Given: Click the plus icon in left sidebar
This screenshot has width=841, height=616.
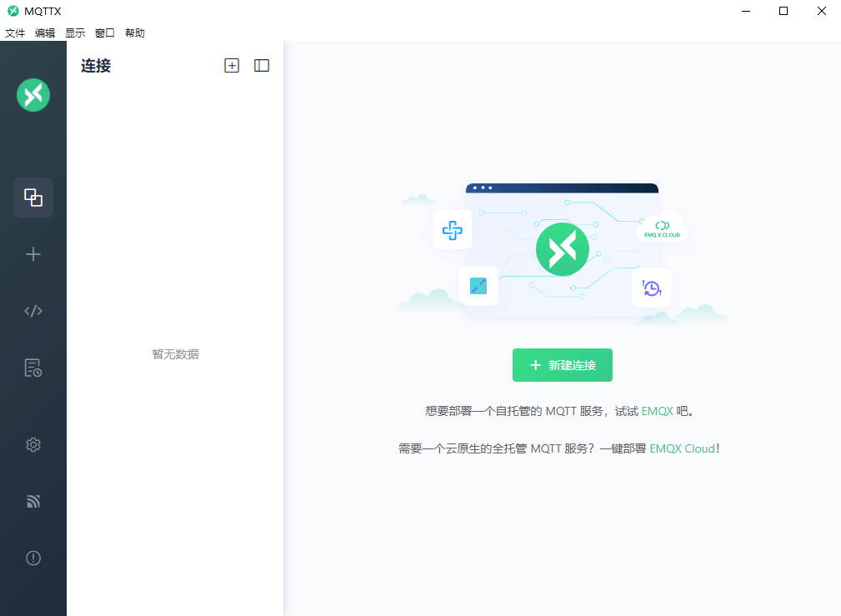Looking at the screenshot, I should (x=33, y=254).
